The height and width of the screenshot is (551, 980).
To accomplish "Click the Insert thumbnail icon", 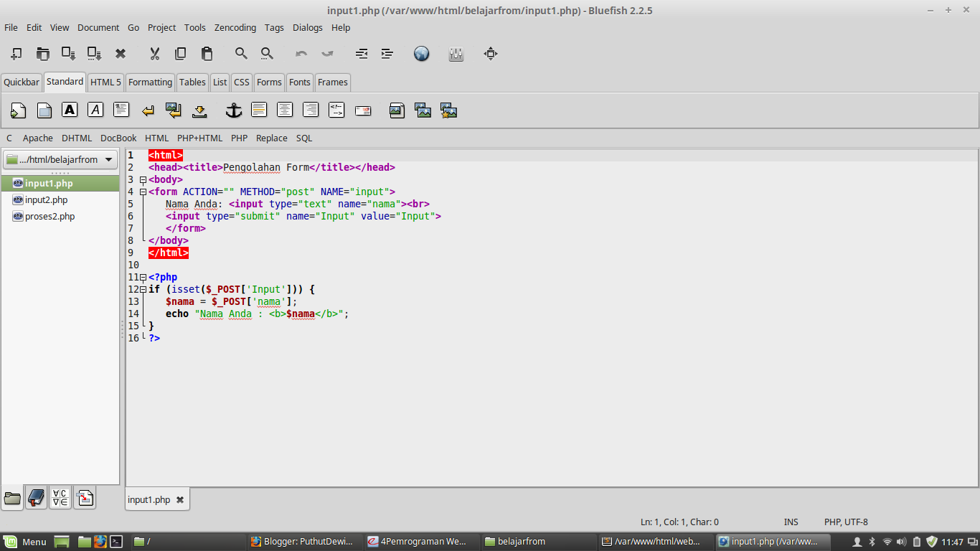I will tap(423, 110).
